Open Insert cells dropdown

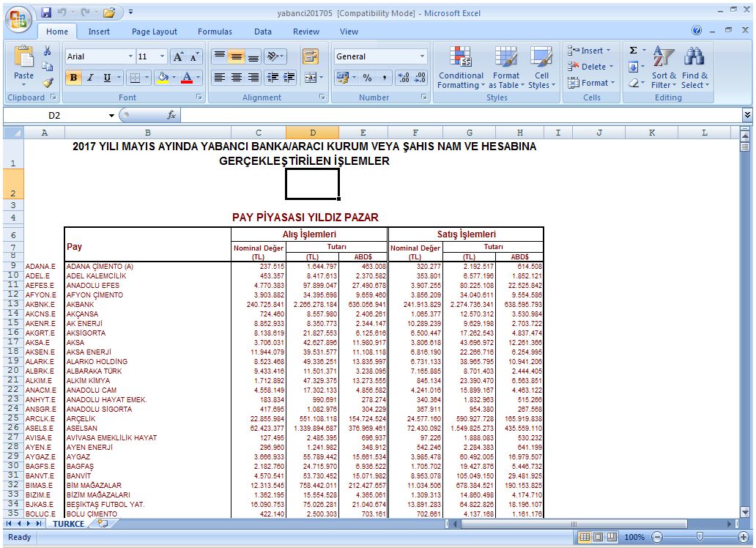click(589, 50)
